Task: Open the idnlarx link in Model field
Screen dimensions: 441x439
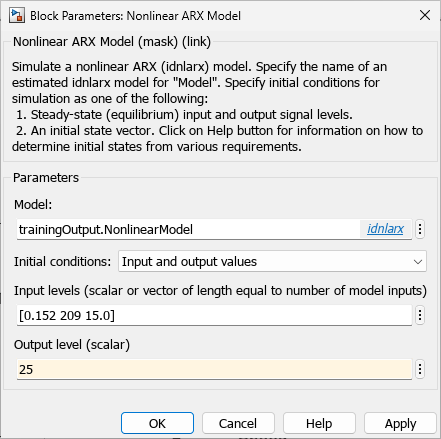Action: [x=385, y=229]
